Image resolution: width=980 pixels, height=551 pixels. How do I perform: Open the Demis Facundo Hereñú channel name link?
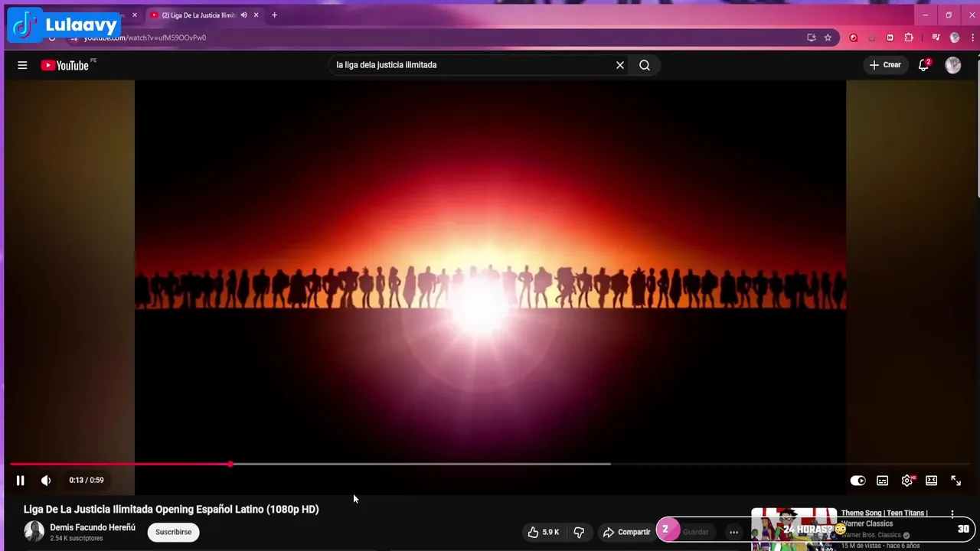tap(93, 527)
